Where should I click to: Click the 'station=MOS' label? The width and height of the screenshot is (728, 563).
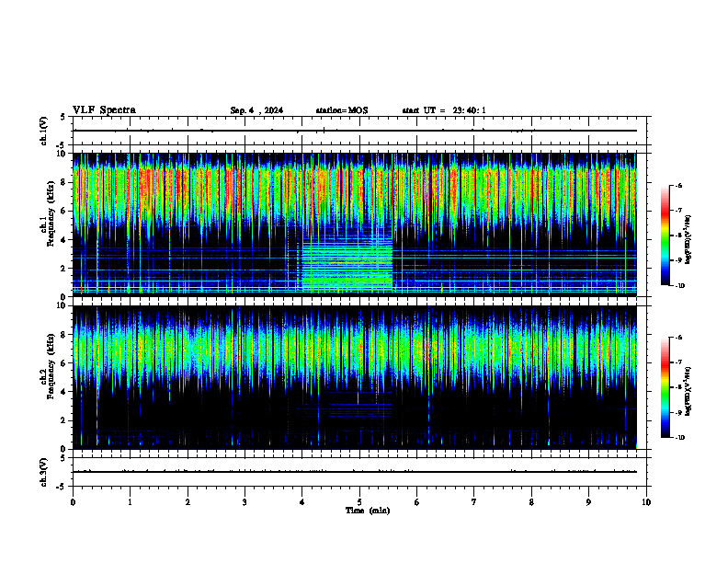click(342, 110)
